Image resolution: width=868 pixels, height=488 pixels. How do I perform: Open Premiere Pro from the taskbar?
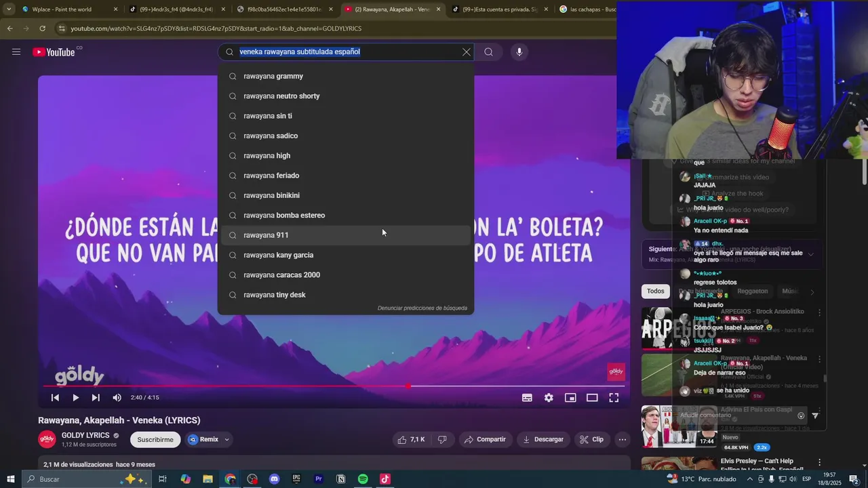[x=319, y=479]
